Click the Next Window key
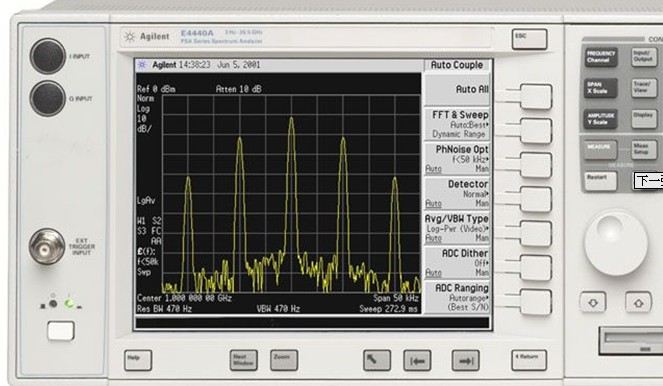 coord(243,360)
